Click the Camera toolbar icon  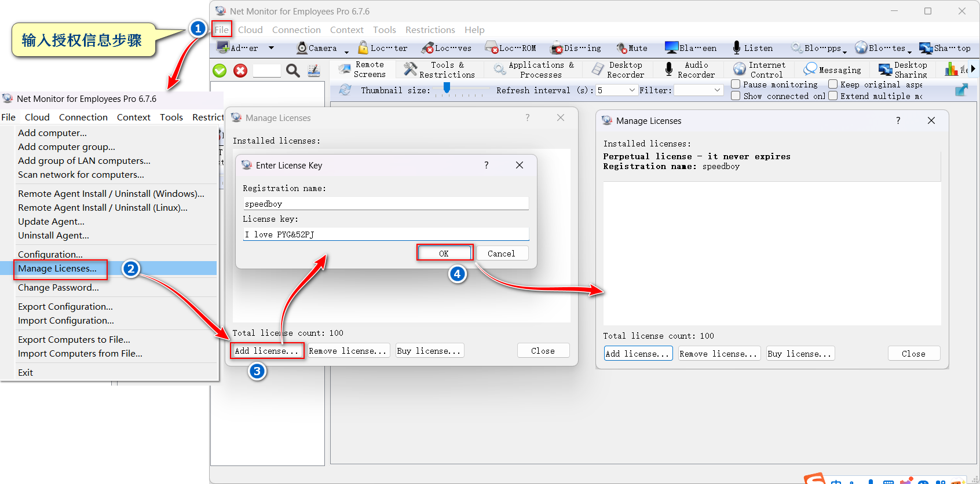click(302, 48)
